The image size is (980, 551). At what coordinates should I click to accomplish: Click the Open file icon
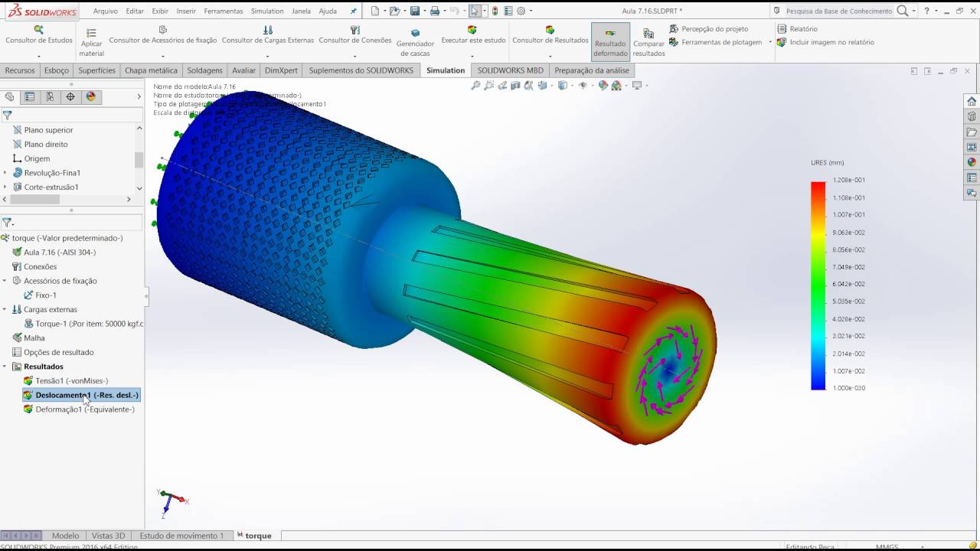394,11
